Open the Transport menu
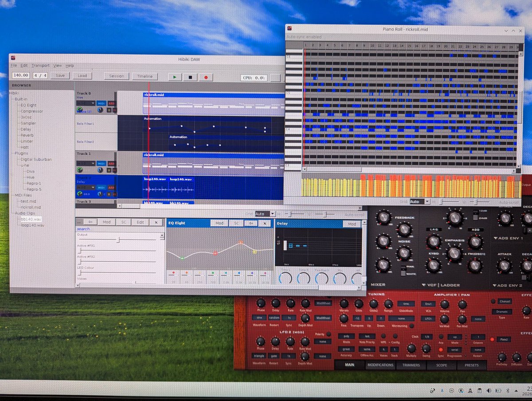Screen dimensions: 532x401 pos(40,65)
